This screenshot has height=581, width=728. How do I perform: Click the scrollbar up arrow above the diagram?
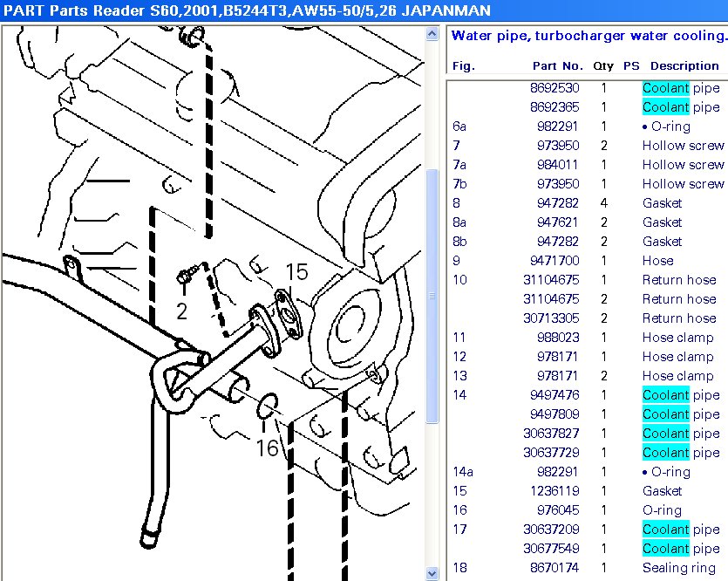[x=432, y=34]
